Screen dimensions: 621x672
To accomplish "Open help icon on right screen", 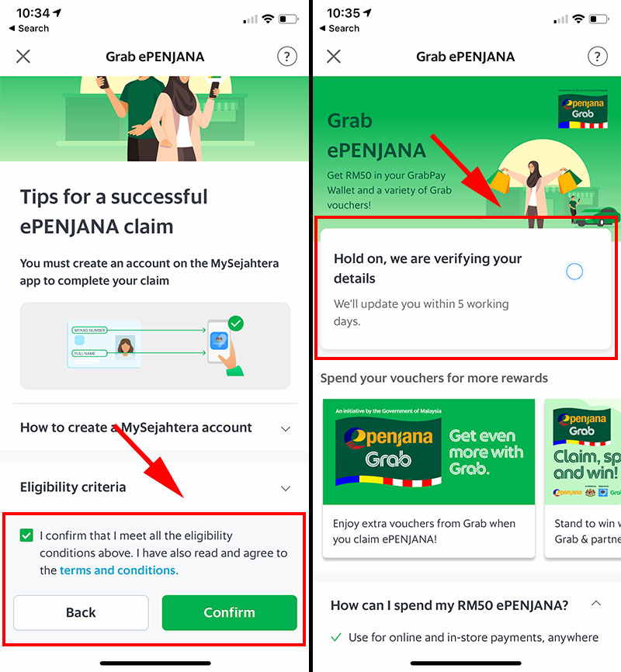I will click(x=598, y=56).
